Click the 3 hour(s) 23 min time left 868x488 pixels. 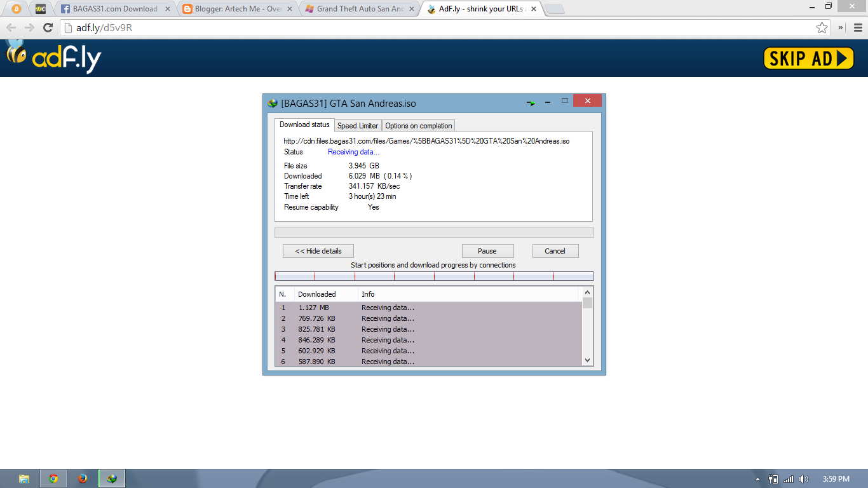point(372,196)
